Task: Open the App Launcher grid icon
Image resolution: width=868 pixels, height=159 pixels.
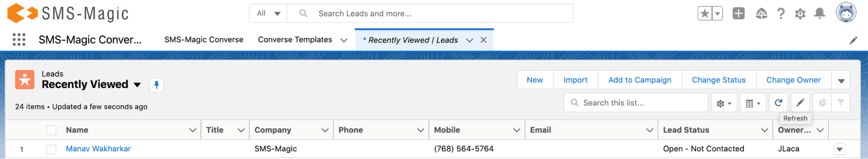Action: click(19, 39)
